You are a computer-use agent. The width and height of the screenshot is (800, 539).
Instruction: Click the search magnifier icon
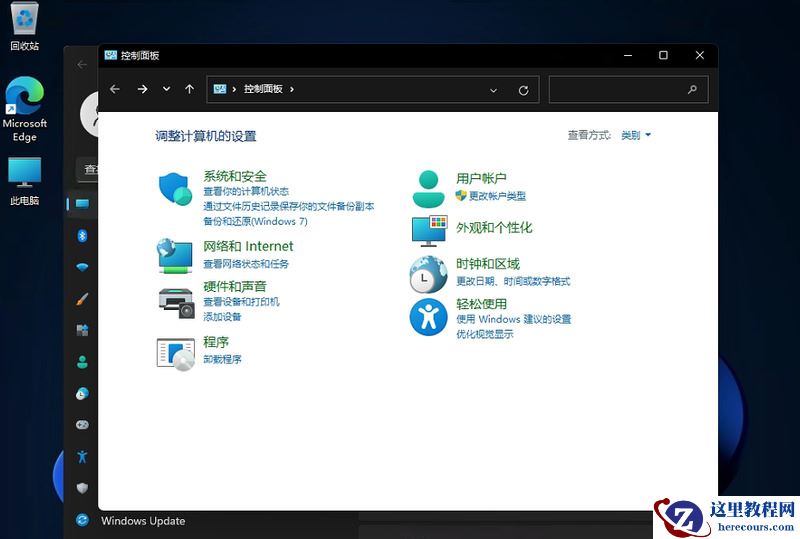click(x=692, y=89)
